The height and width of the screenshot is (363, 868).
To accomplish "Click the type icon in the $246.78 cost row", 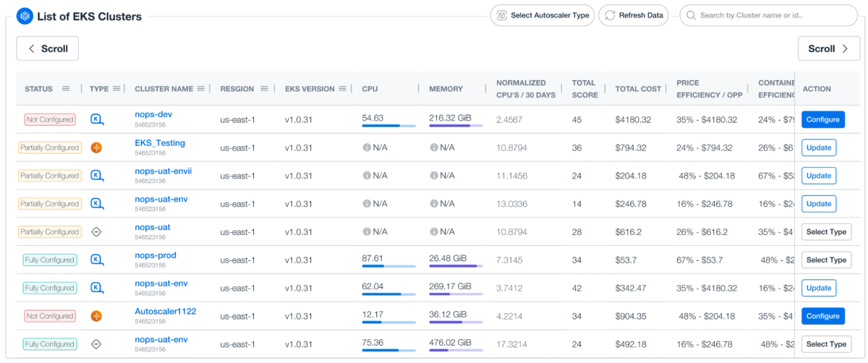I will pyautogui.click(x=97, y=204).
